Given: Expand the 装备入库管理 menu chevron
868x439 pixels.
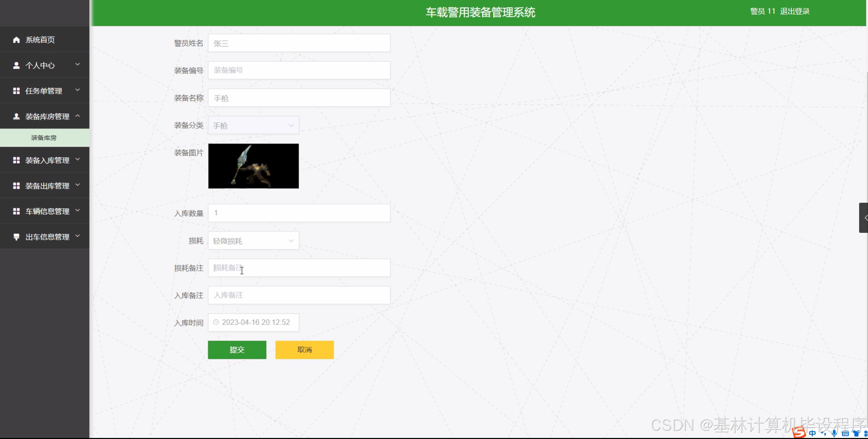Looking at the screenshot, I should tap(78, 159).
